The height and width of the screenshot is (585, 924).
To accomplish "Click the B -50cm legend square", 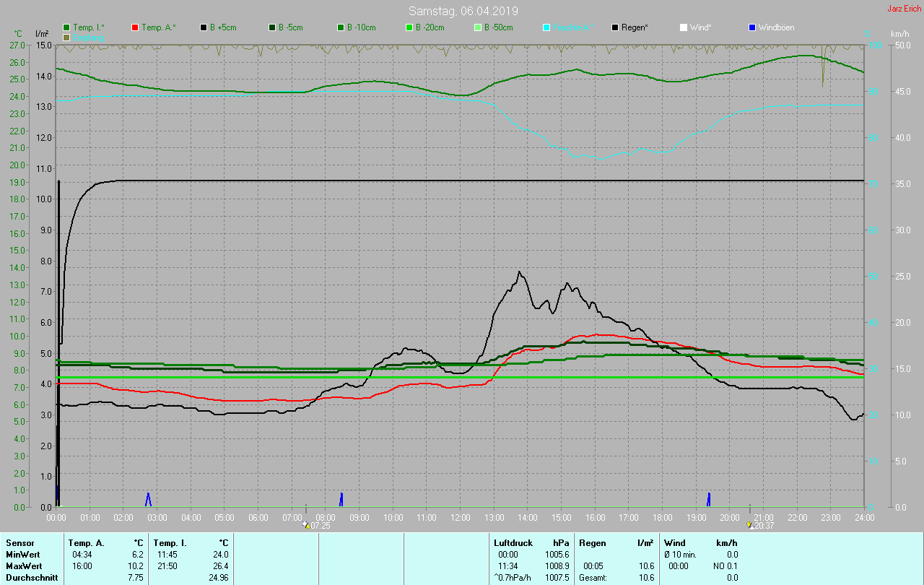I will tap(477, 27).
